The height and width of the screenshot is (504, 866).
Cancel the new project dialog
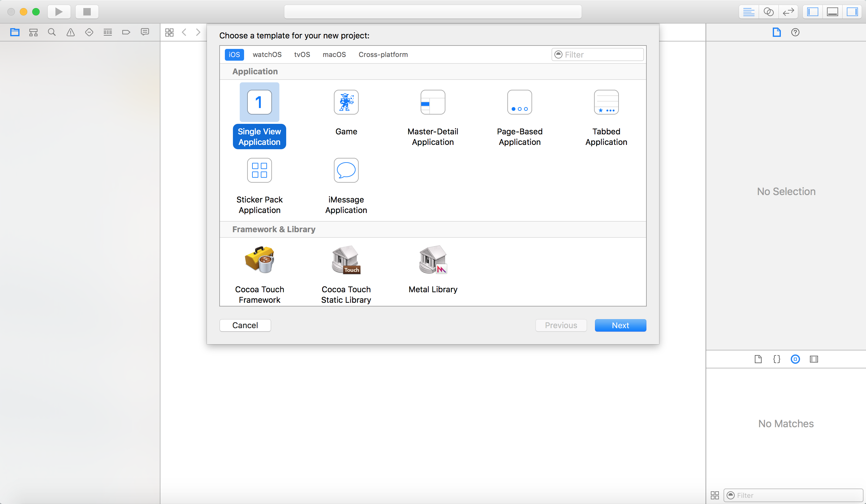[x=245, y=325]
